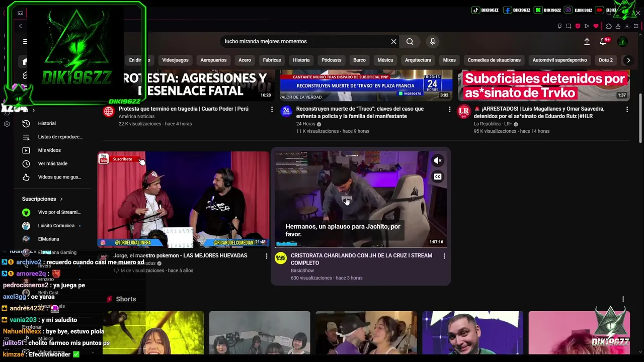
Task: Select the Música chip
Action: 385,60
